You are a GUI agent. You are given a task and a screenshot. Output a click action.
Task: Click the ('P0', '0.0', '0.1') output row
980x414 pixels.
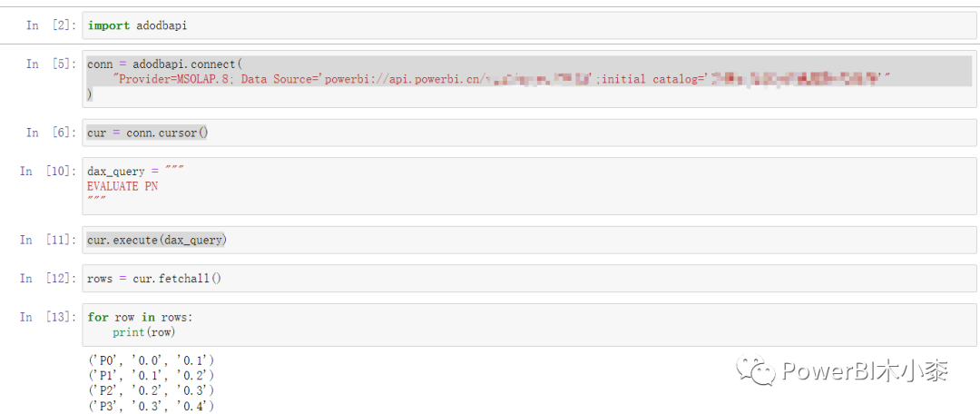coord(151,360)
